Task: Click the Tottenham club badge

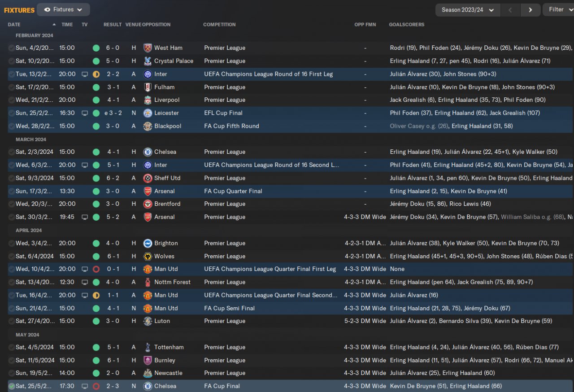Action: click(148, 347)
